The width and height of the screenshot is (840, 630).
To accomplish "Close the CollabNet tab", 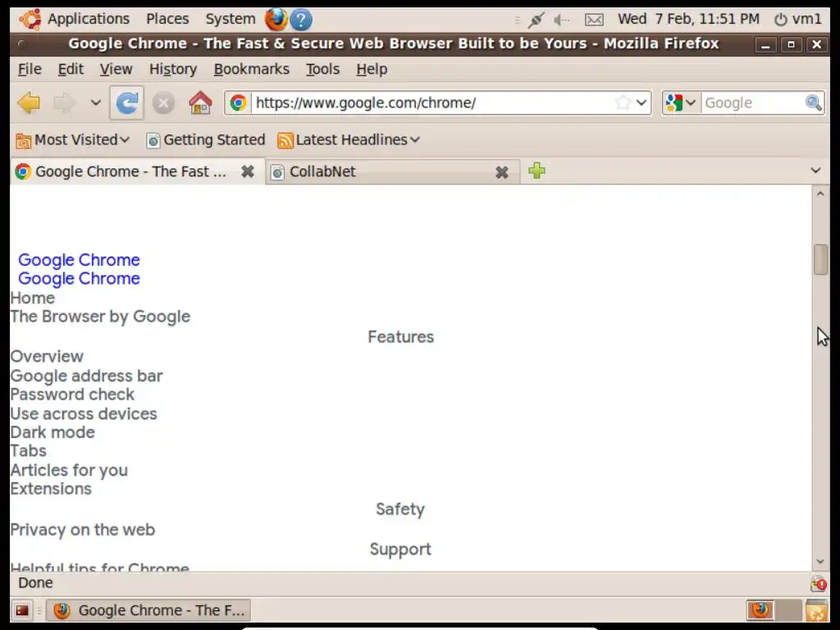I will tap(501, 172).
